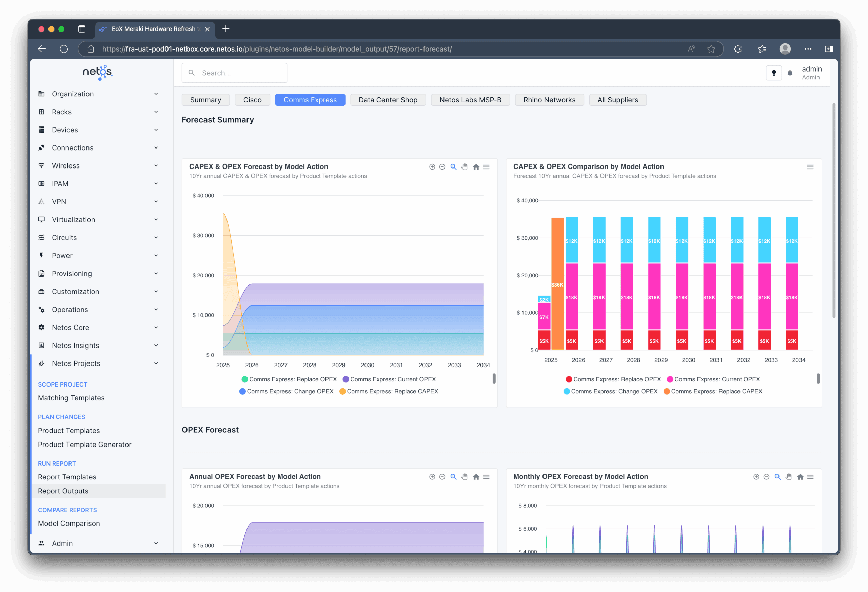Switch to the Rhino Networks tab
This screenshot has width=868, height=592.
click(x=549, y=100)
